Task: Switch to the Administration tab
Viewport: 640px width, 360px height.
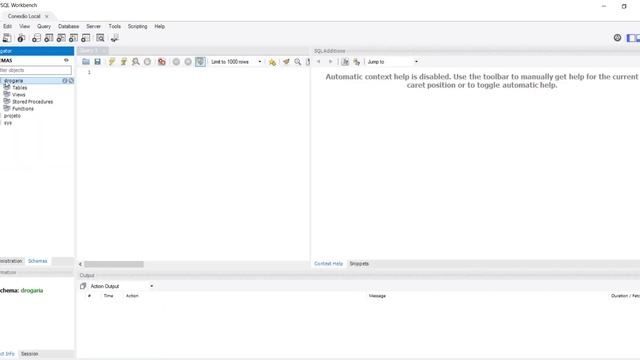Action: click(11, 261)
